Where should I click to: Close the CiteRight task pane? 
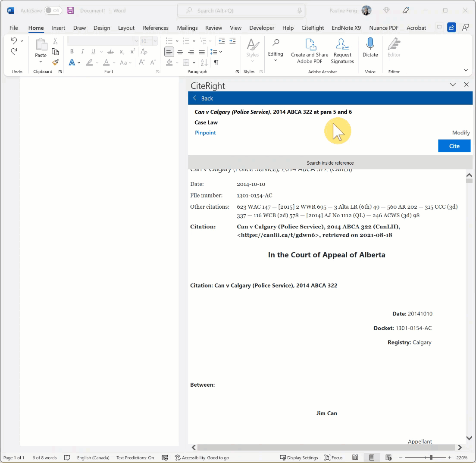point(466,84)
